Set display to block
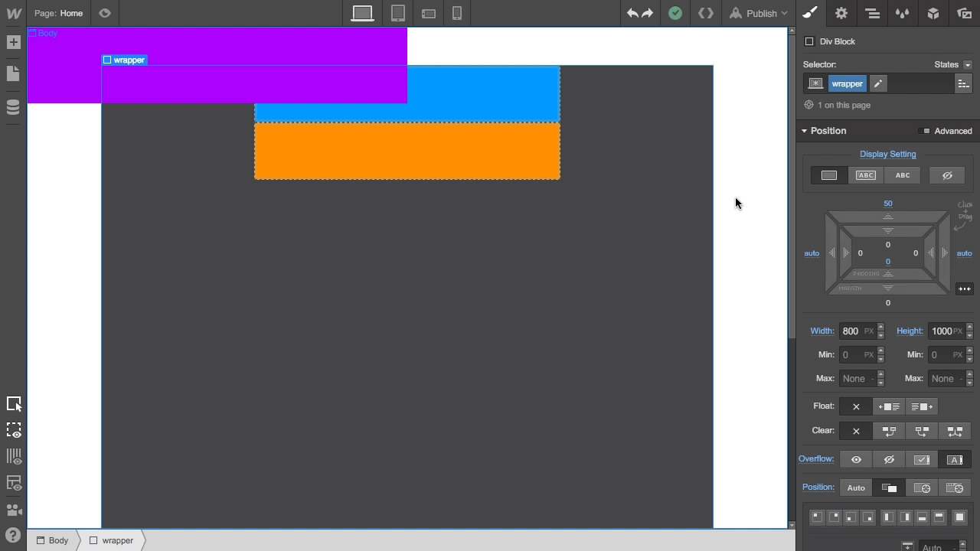Image resolution: width=980 pixels, height=551 pixels. (x=828, y=175)
